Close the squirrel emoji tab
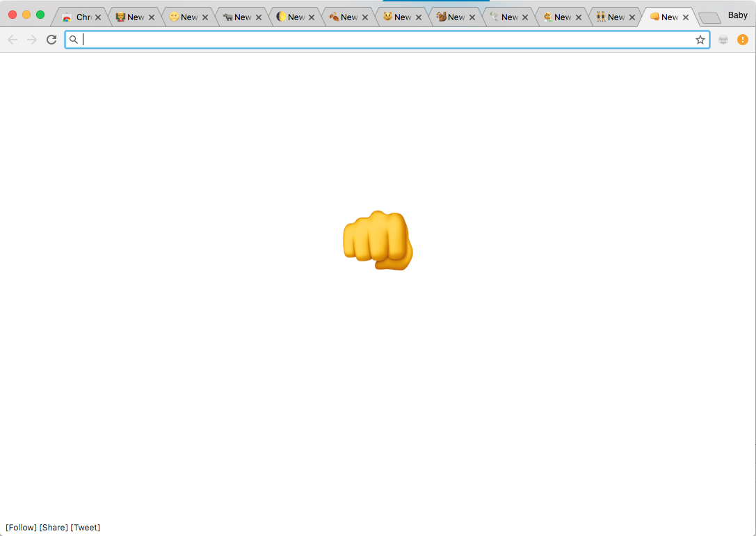 click(x=472, y=16)
